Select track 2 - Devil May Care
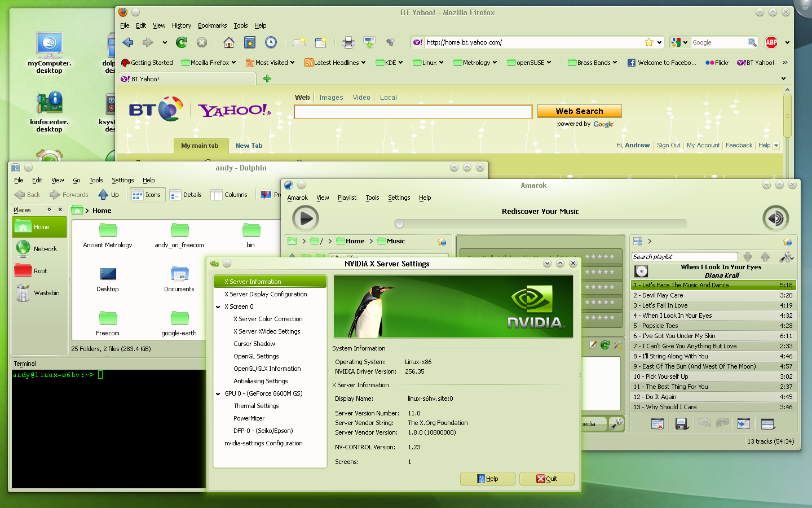Screen dimensions: 812x508 713,295
